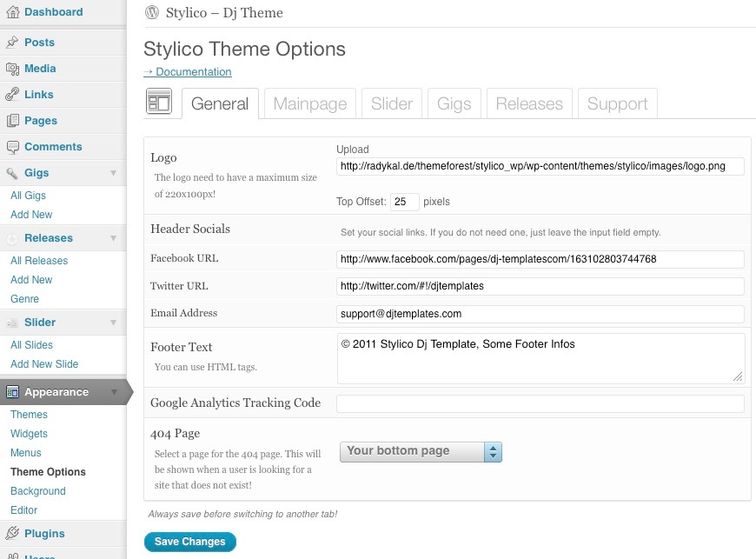Click the Plugins plug icon
756x559 pixels.
pyautogui.click(x=12, y=534)
